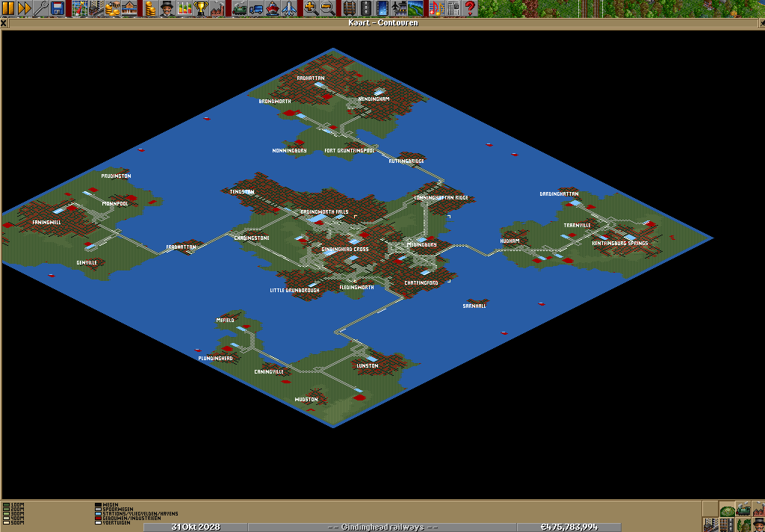765x532 pixels.
Task: Switch the map to owners view (top hat man)
Action: click(x=758, y=525)
